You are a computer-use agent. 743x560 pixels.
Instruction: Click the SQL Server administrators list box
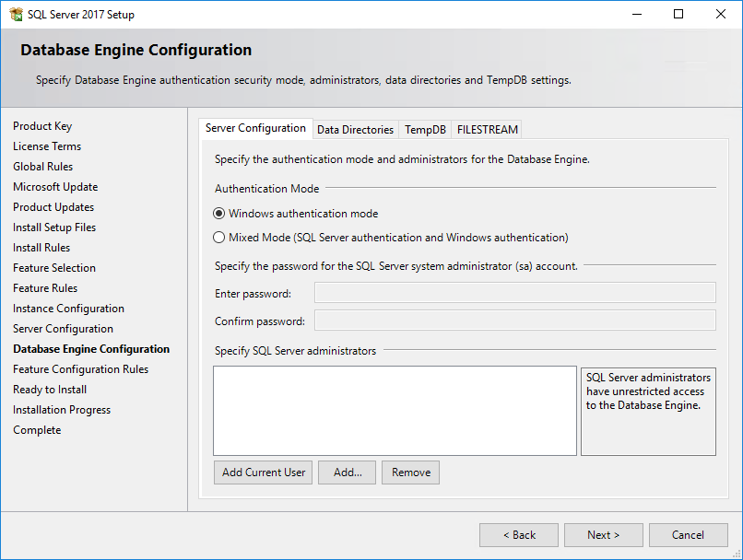395,411
